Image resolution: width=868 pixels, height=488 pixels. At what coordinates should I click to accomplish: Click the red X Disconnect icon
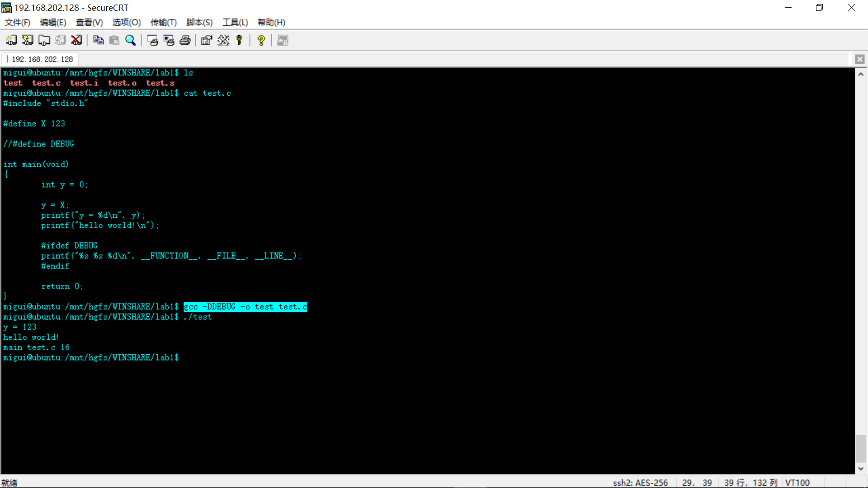[76, 40]
